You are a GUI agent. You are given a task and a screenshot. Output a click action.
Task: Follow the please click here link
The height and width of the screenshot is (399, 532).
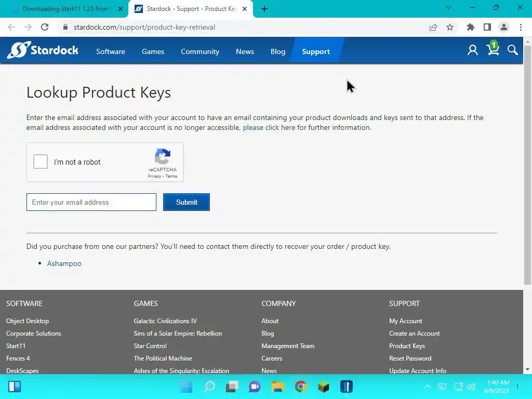[269, 128]
